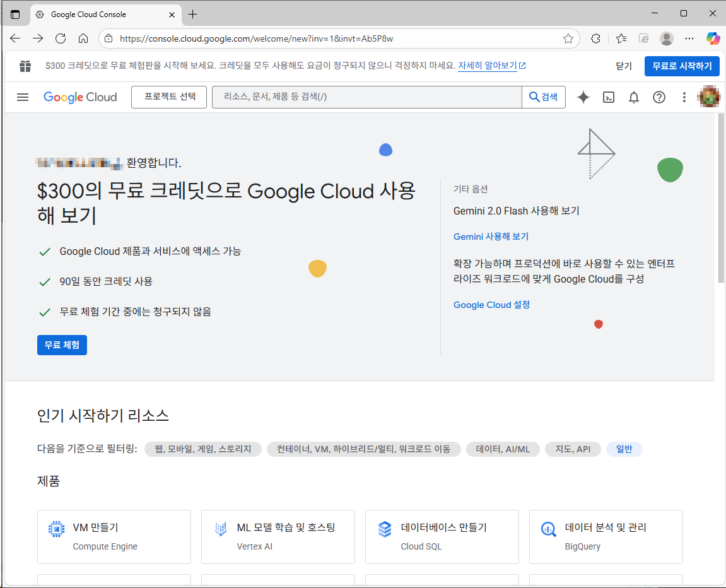Open the favorites list icon
726x588 pixels.
coord(621,38)
